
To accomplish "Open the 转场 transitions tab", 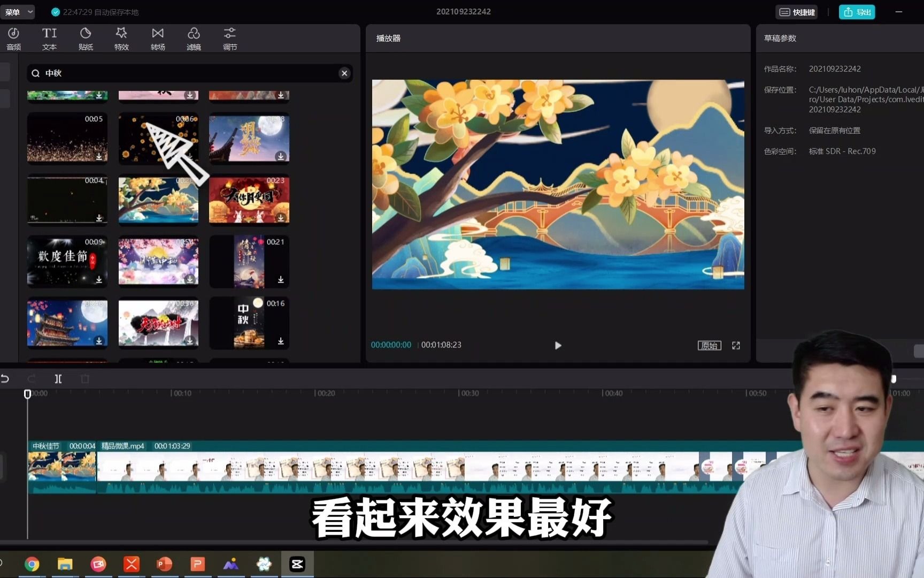I will [158, 39].
